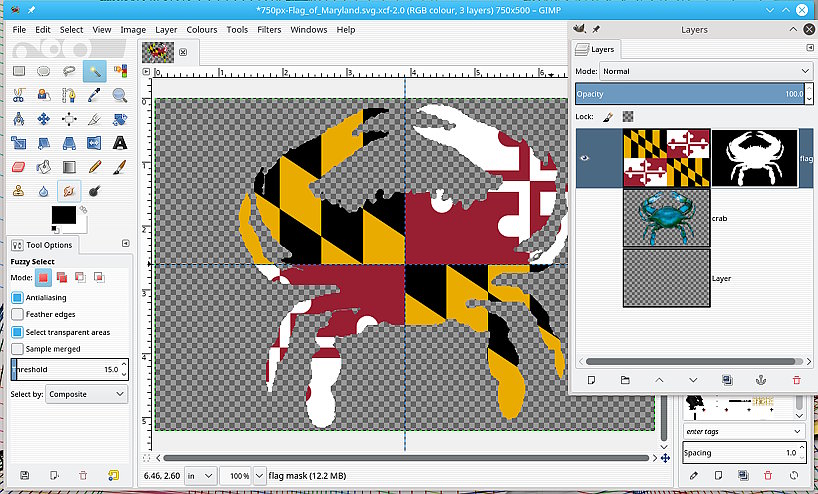Select the Scissors Select tool
Screen dimensions: 818x494
19,95
